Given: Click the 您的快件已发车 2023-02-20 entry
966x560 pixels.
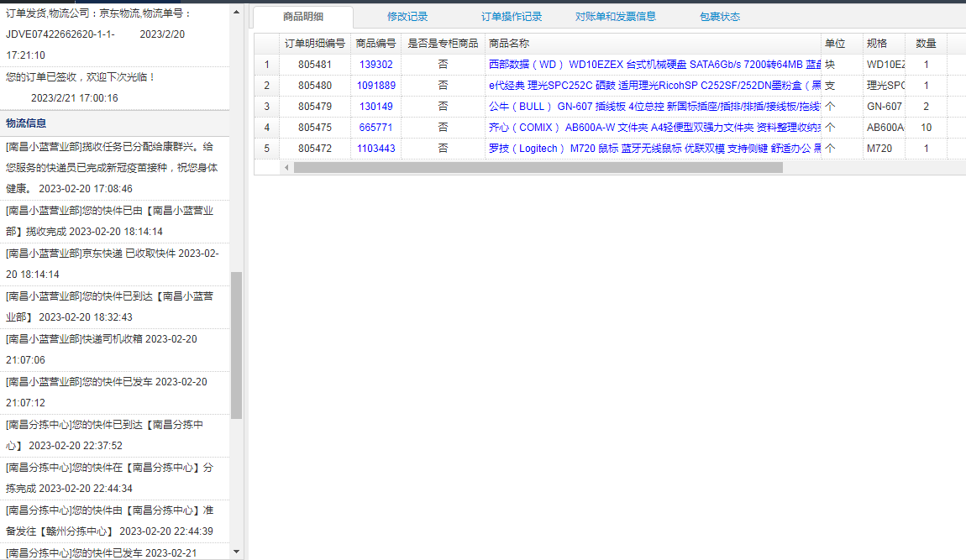Looking at the screenshot, I should pos(114,392).
